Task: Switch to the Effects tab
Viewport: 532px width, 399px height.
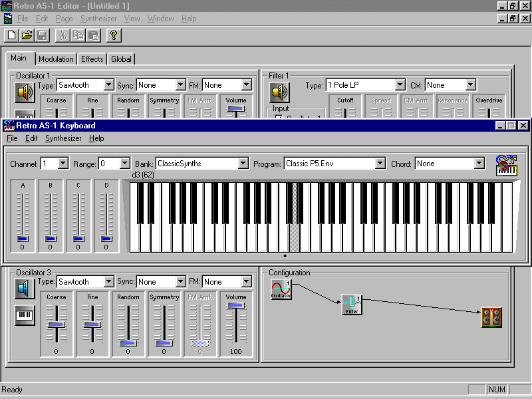Action: point(92,59)
